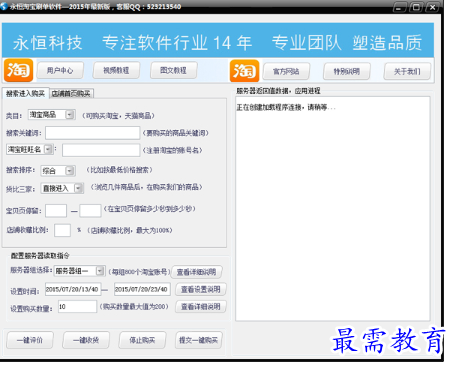Click the start time field 2015/07/20/13/40
The image size is (454, 372).
point(72,289)
